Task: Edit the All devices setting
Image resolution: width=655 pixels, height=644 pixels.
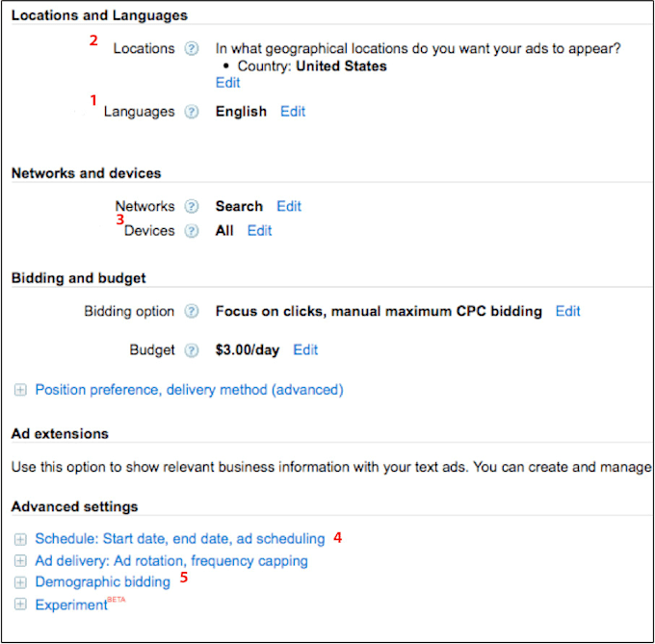Action: point(259,231)
